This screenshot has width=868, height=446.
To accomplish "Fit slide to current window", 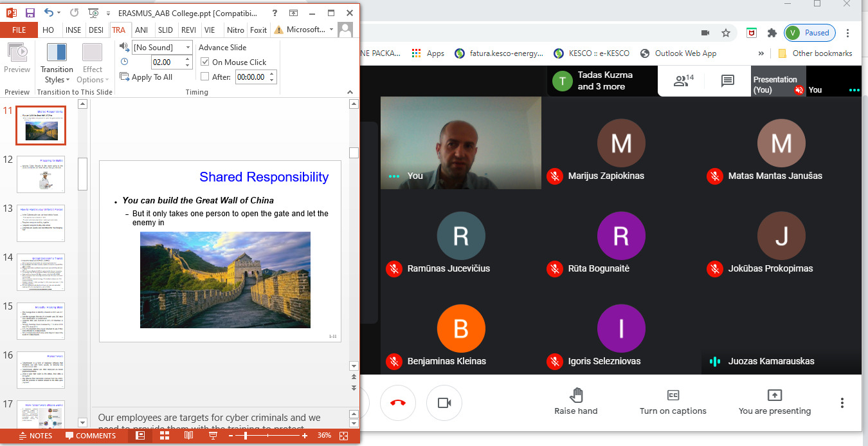I will click(344, 436).
